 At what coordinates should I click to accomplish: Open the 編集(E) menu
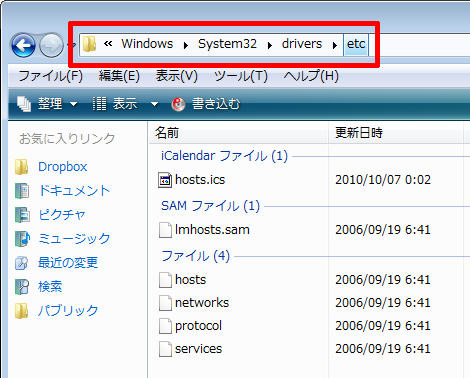[x=119, y=76]
